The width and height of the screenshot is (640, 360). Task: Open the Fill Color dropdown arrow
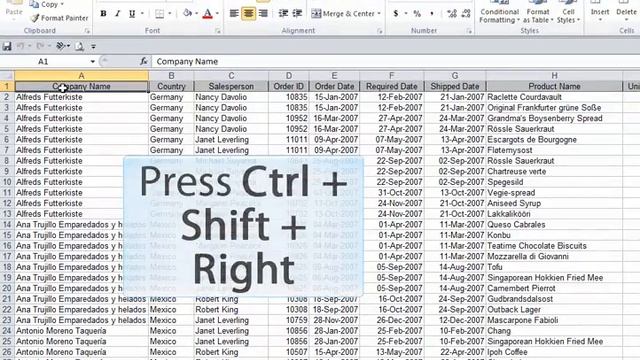click(196, 13)
